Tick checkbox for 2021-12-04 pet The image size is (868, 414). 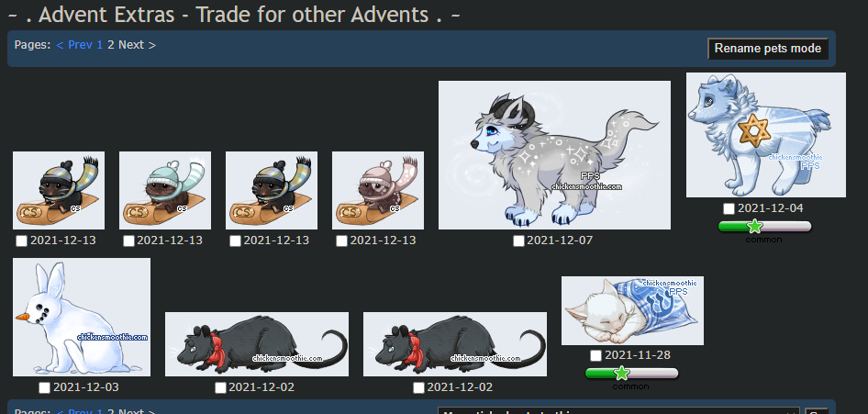point(729,208)
